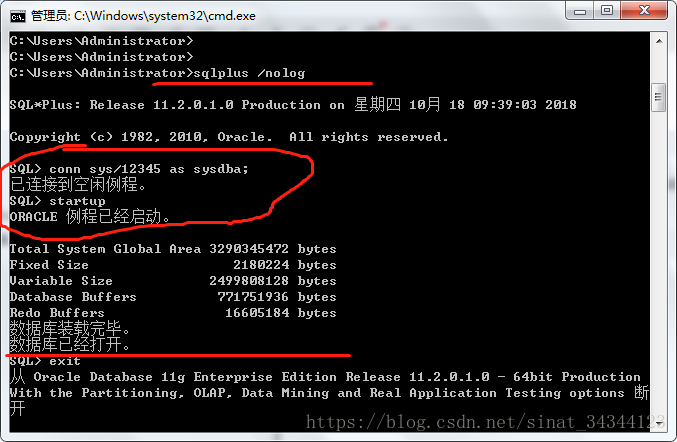Click the 'SQL> exit' command line
This screenshot has width=677, height=442.
pos(45,361)
